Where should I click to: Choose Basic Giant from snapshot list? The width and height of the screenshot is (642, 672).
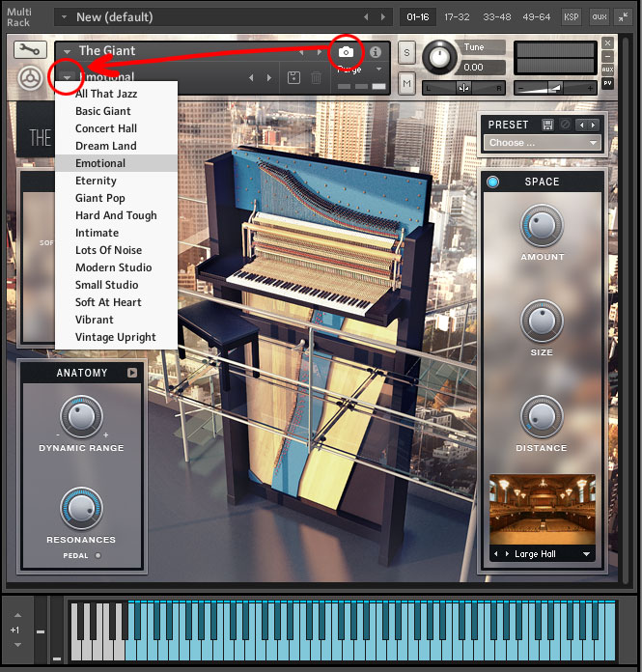click(x=116, y=111)
